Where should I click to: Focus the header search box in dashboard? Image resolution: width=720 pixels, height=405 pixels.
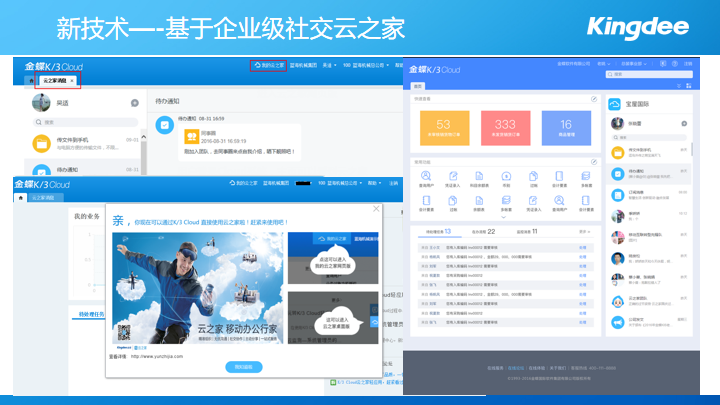coord(649,74)
